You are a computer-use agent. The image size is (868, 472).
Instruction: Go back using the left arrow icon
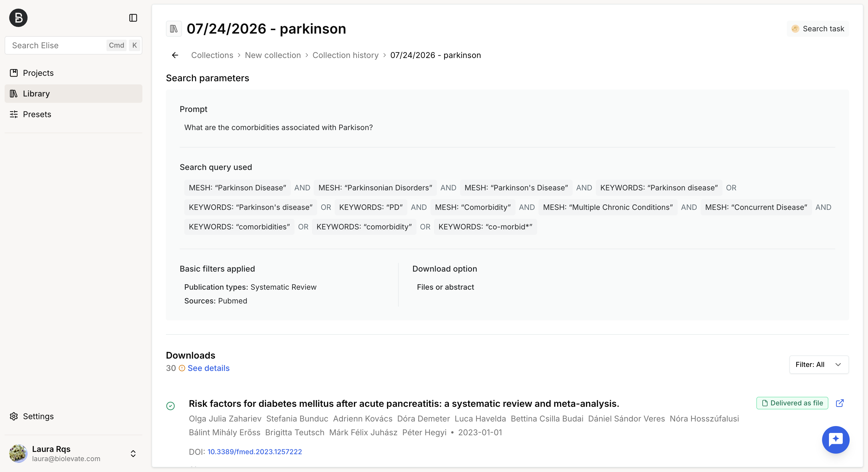coord(175,55)
